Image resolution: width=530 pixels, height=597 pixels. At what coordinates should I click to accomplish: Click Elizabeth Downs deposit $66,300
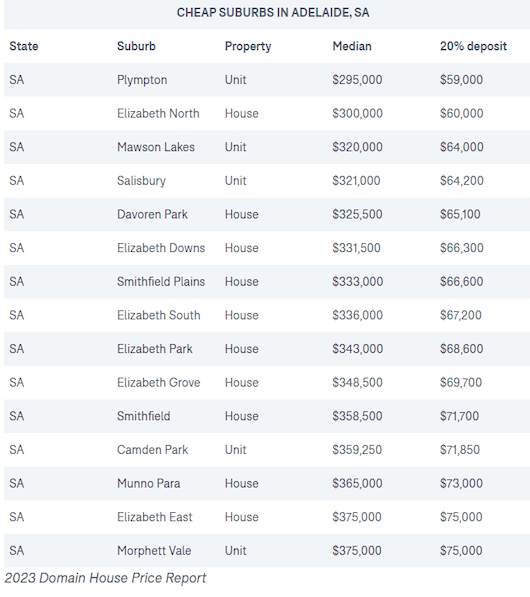click(x=461, y=248)
